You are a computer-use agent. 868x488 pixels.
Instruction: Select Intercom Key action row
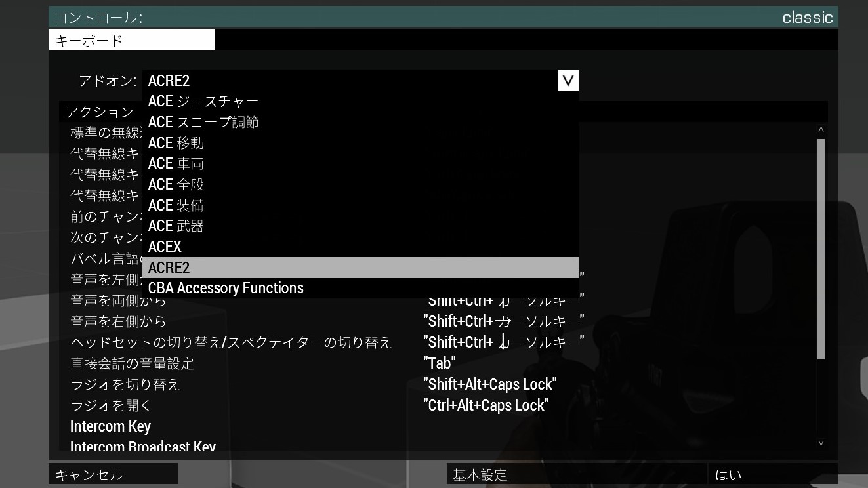(x=438, y=426)
